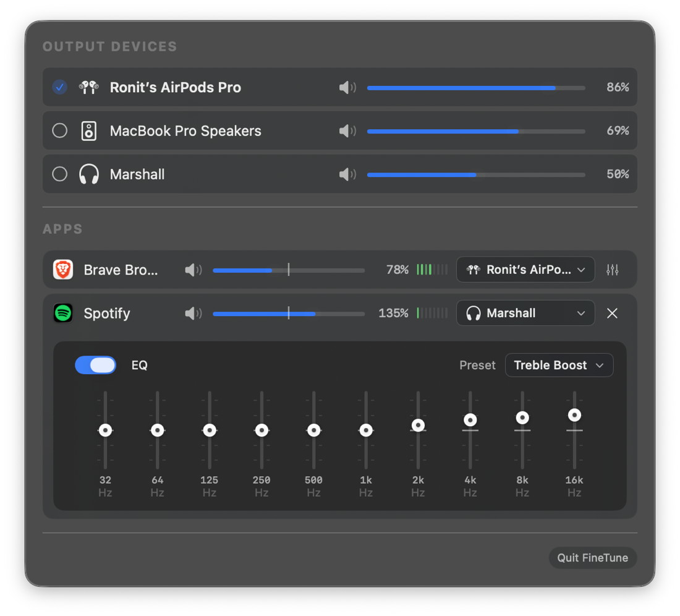Expand Brave's Ronit's AirPods output dropdown
Viewport: 680px width, 616px height.
click(525, 270)
